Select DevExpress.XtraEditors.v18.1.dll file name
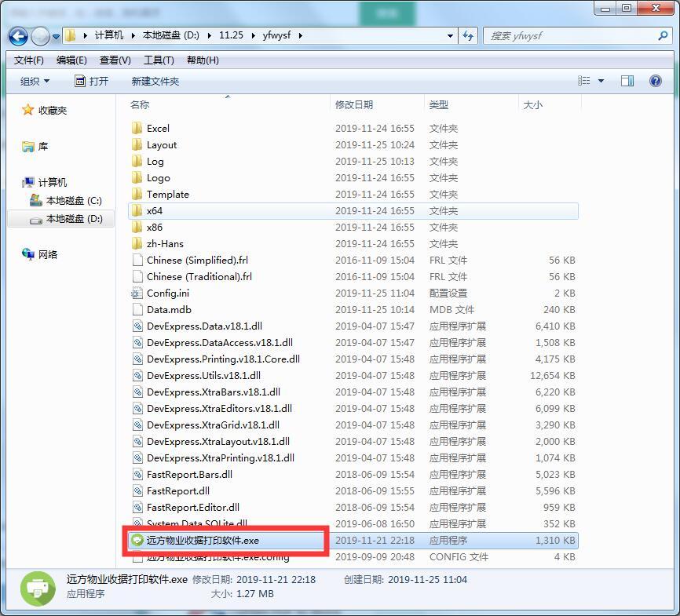The image size is (680, 616). [x=219, y=408]
